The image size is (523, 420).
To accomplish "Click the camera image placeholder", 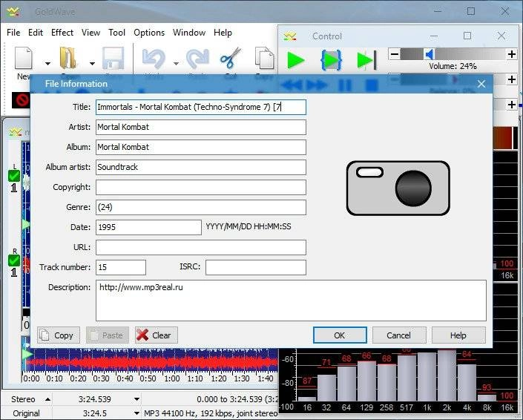I will (398, 188).
